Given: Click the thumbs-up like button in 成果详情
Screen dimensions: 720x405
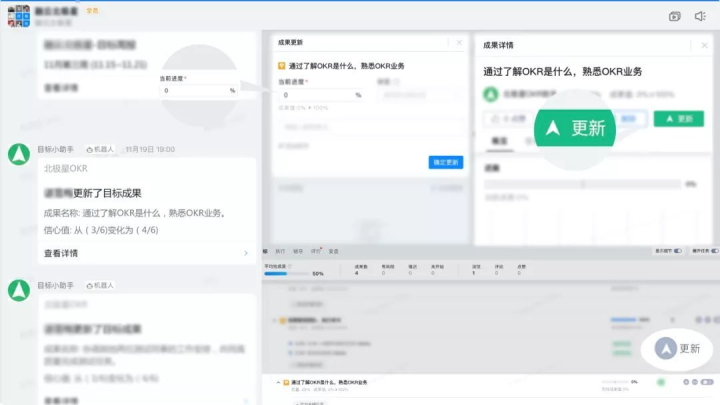Looking at the screenshot, I should [509, 119].
